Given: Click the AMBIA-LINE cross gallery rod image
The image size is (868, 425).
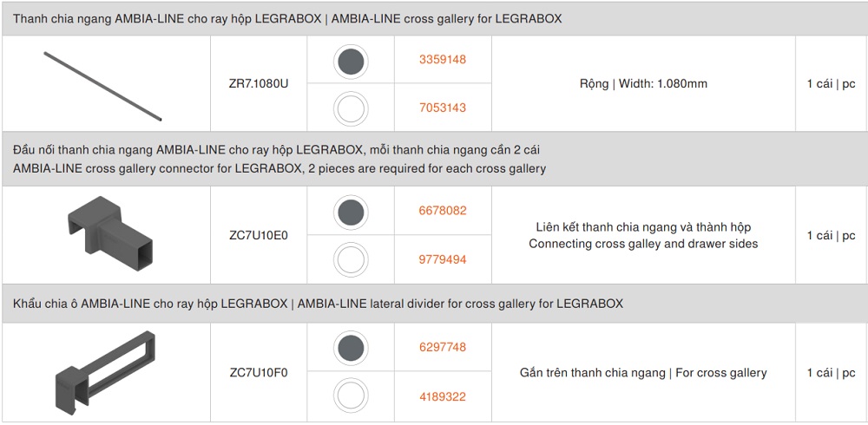Looking at the screenshot, I should (x=103, y=86).
